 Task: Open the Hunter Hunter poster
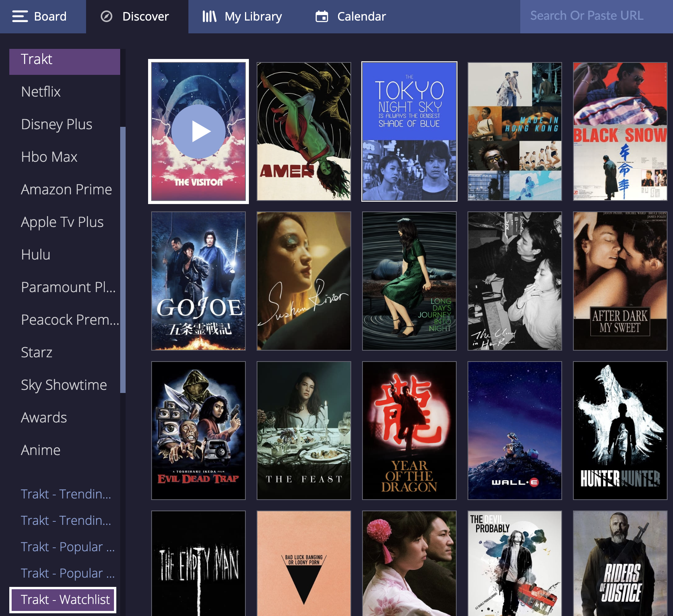coord(620,431)
